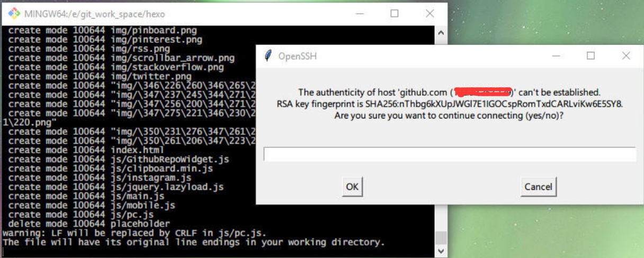The image size is (644, 258).
Task: Click 'Are you sure you want to continue' text
Action: [449, 115]
